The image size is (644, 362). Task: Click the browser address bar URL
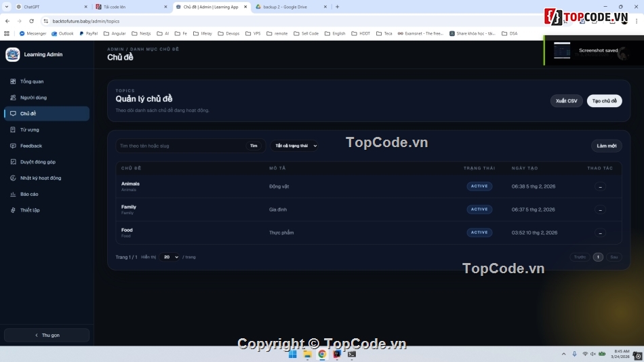coord(86,21)
